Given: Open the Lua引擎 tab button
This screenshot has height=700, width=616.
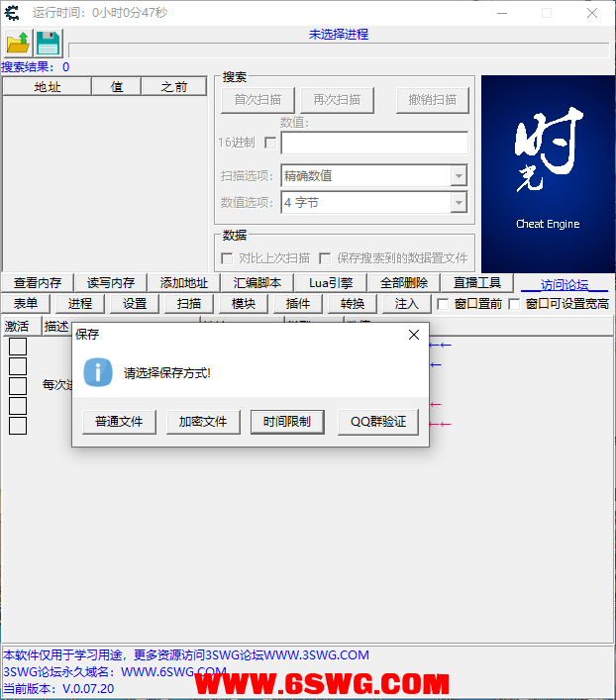Looking at the screenshot, I should pyautogui.click(x=331, y=283).
